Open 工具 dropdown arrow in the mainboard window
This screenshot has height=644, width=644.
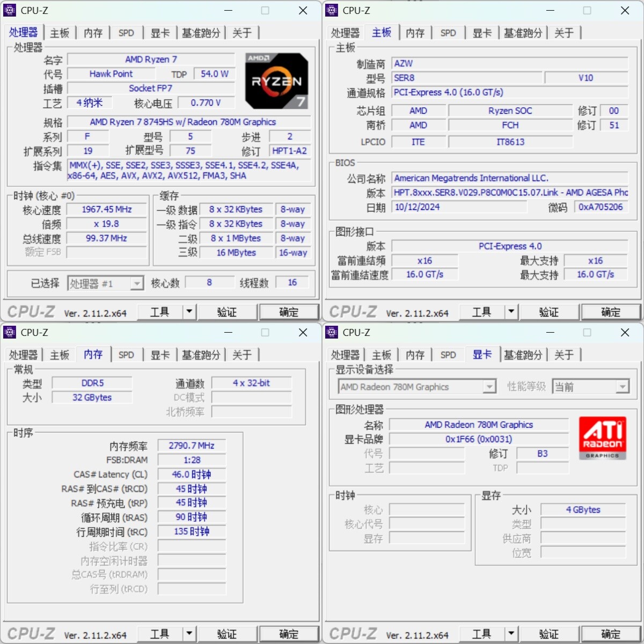point(511,311)
